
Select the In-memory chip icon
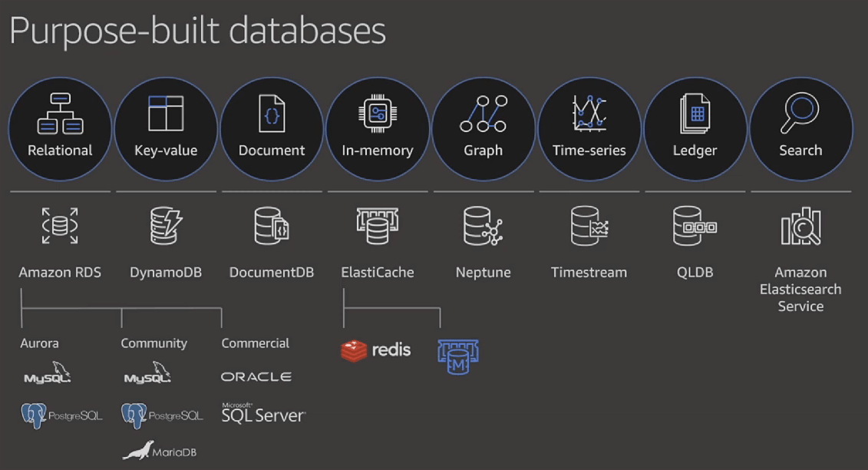(x=378, y=113)
